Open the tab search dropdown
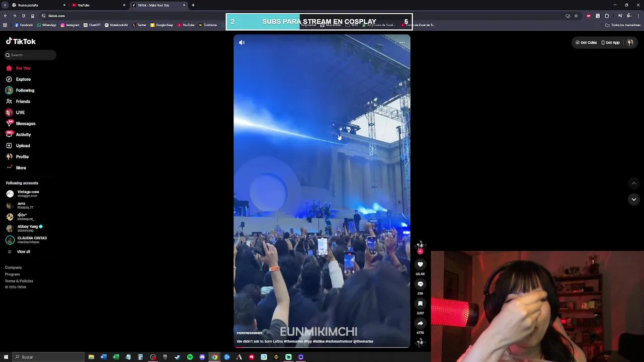Viewport: 644px width, 362px height. [5, 5]
